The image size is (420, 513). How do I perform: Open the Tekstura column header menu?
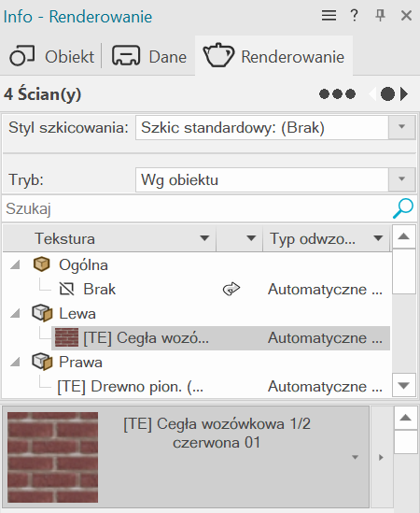click(204, 238)
